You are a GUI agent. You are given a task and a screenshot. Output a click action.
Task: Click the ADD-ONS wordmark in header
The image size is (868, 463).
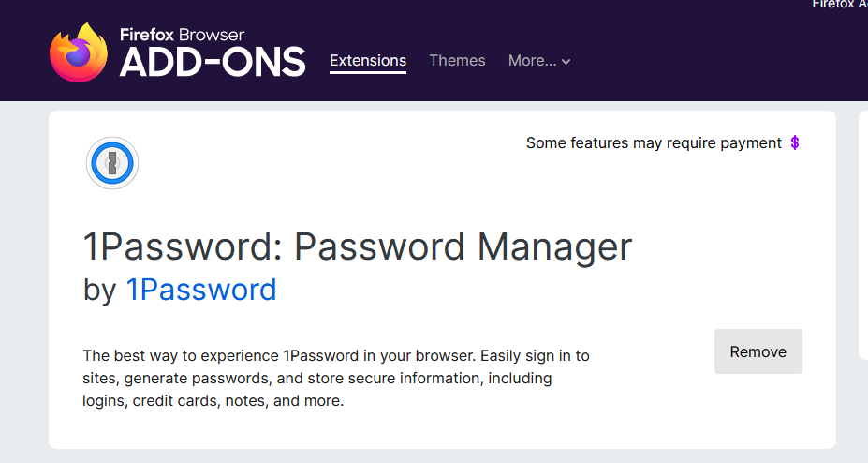(x=213, y=62)
